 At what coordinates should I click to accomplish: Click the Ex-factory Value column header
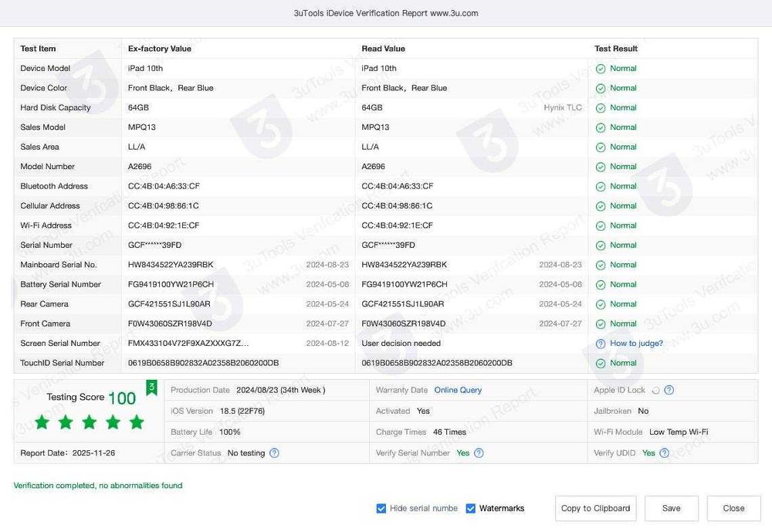click(x=160, y=49)
